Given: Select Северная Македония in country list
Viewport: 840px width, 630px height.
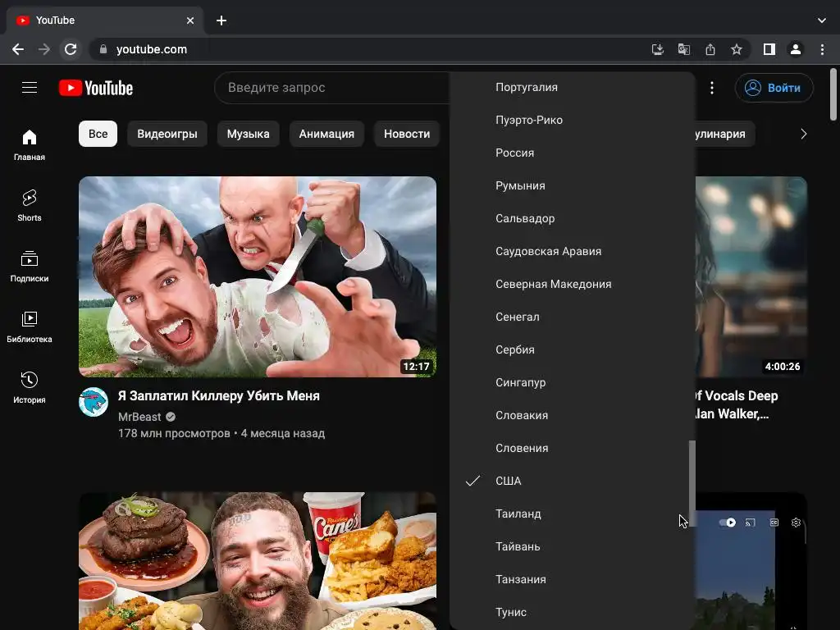Looking at the screenshot, I should point(572,284).
